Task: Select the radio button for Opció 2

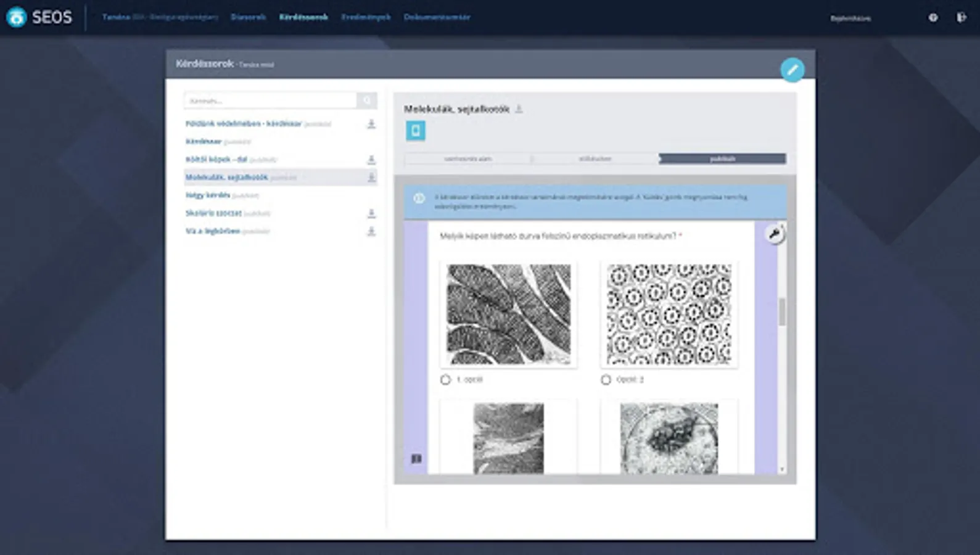Action: (x=606, y=380)
